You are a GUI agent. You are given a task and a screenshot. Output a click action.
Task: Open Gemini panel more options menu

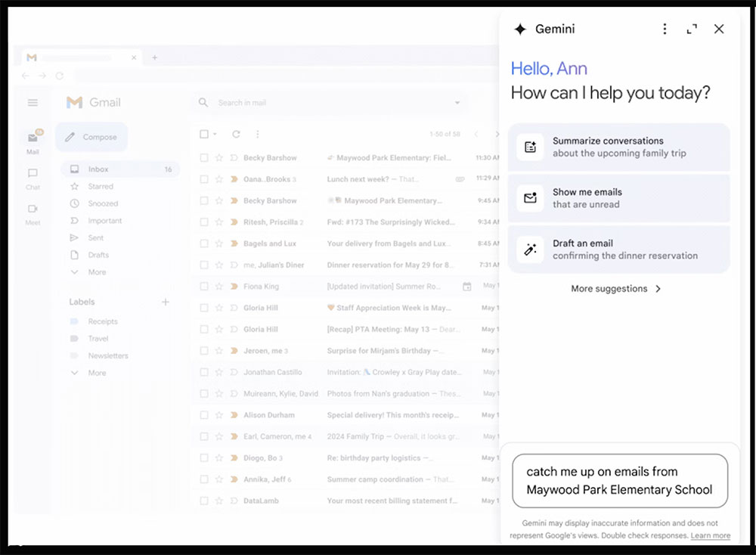(x=665, y=29)
